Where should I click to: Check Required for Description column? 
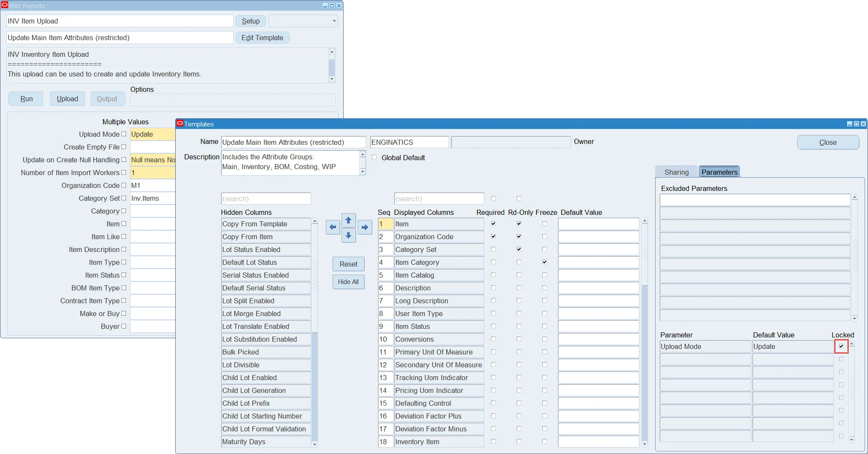pyautogui.click(x=493, y=288)
